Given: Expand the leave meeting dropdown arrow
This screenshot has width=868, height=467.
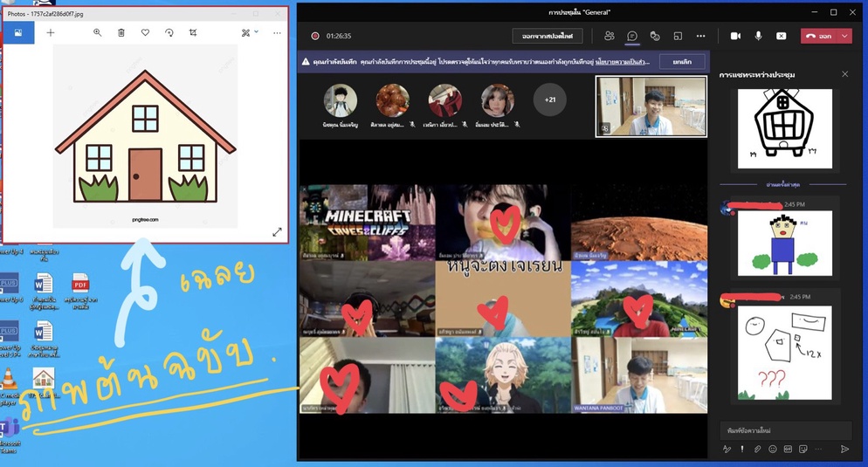Looking at the screenshot, I should click(844, 36).
